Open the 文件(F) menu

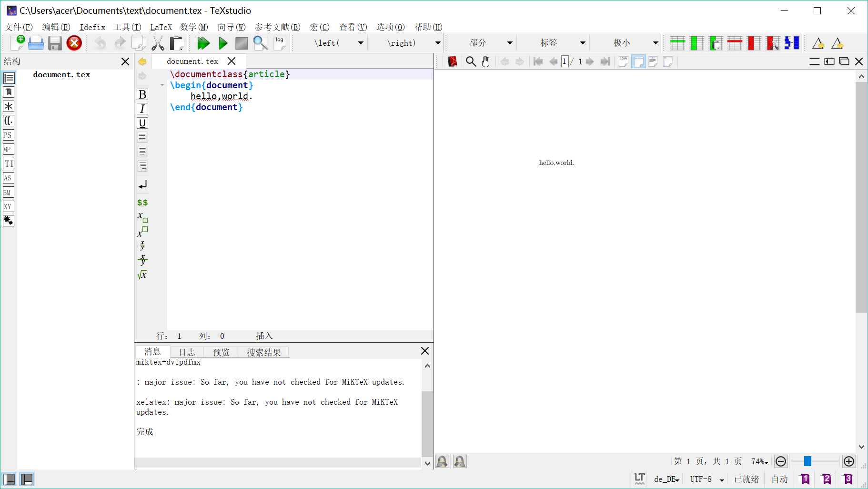pyautogui.click(x=19, y=27)
